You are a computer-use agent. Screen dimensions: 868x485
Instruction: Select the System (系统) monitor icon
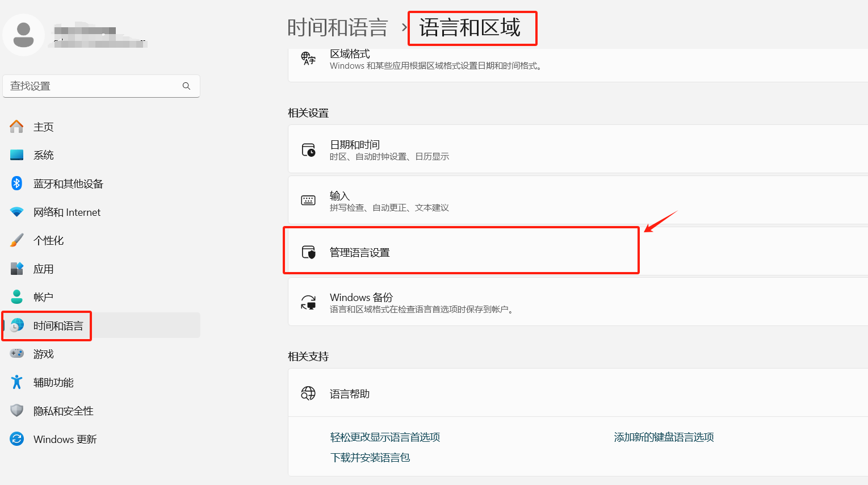click(x=17, y=155)
